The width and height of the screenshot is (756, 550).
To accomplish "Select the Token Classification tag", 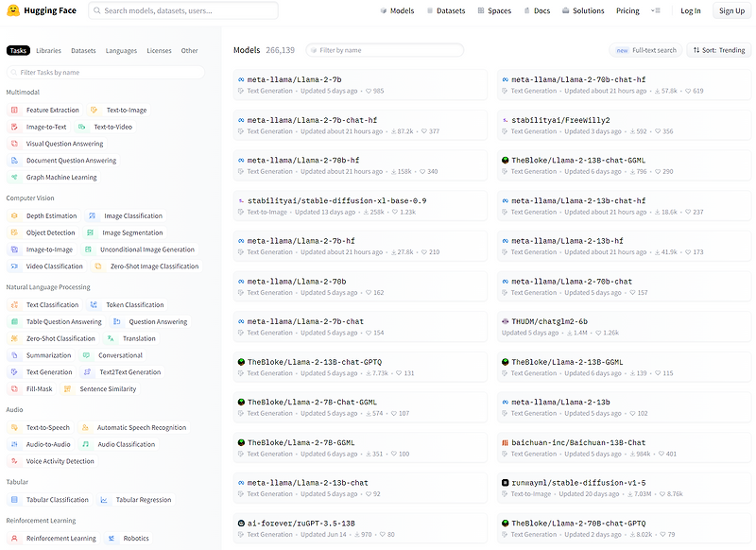I will (x=127, y=304).
